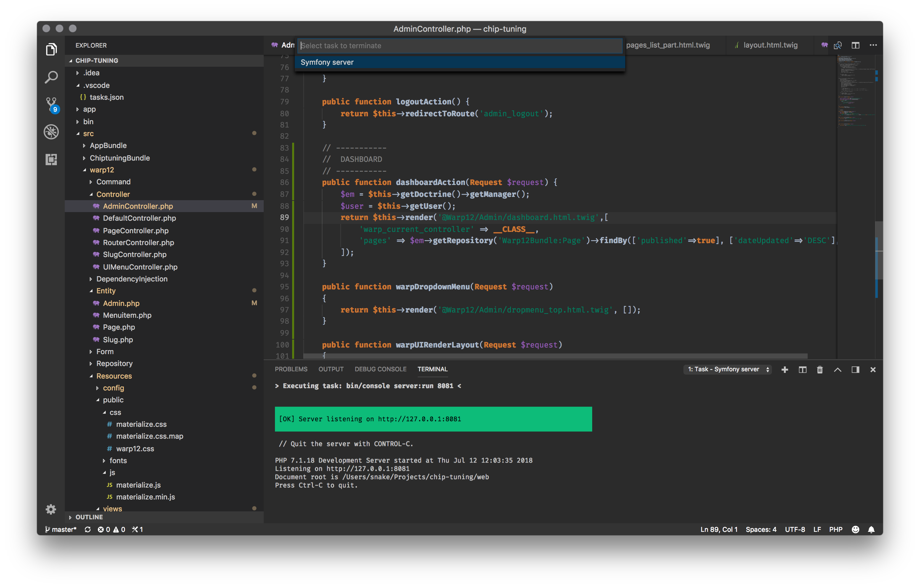Viewport: 920px width, 588px height.
Task: Switch to the PROBLEMS tab
Action: pos(291,369)
